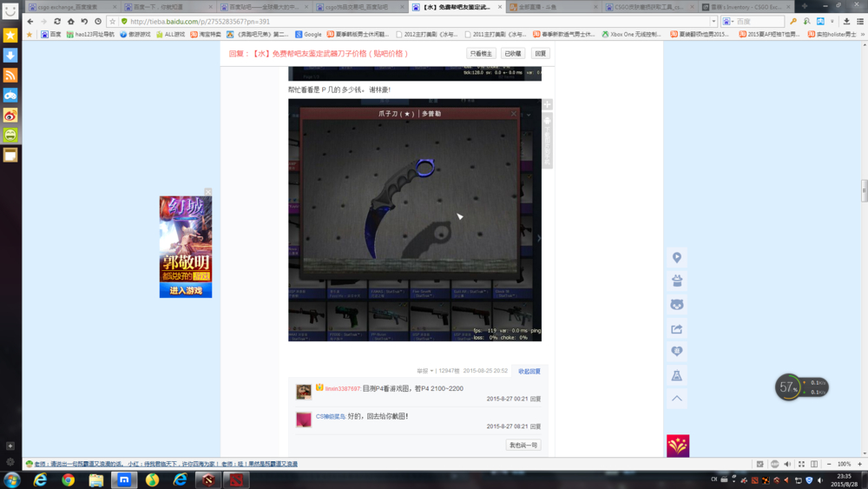Click the undo closed tab icon
Image resolution: width=868 pixels, height=489 pixels.
[x=84, y=22]
